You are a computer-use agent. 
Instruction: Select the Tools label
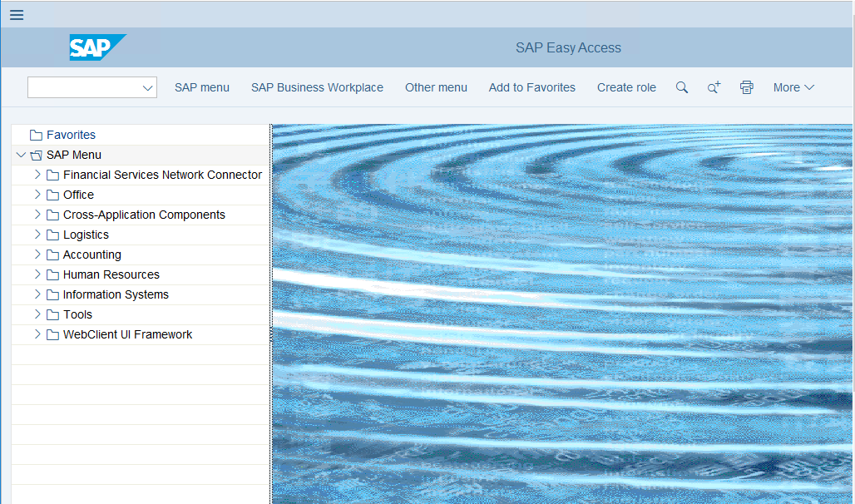click(x=77, y=314)
